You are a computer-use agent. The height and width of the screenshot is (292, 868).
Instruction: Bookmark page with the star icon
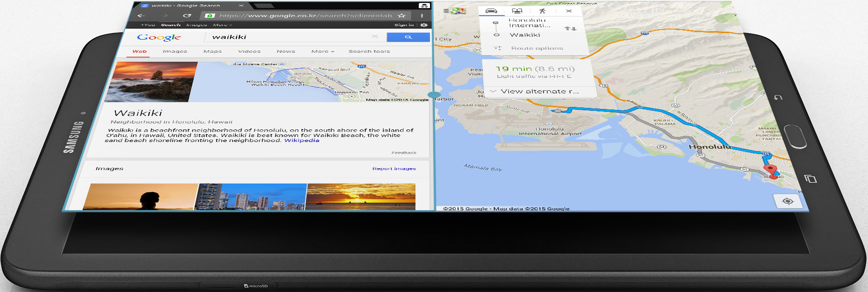click(x=401, y=16)
